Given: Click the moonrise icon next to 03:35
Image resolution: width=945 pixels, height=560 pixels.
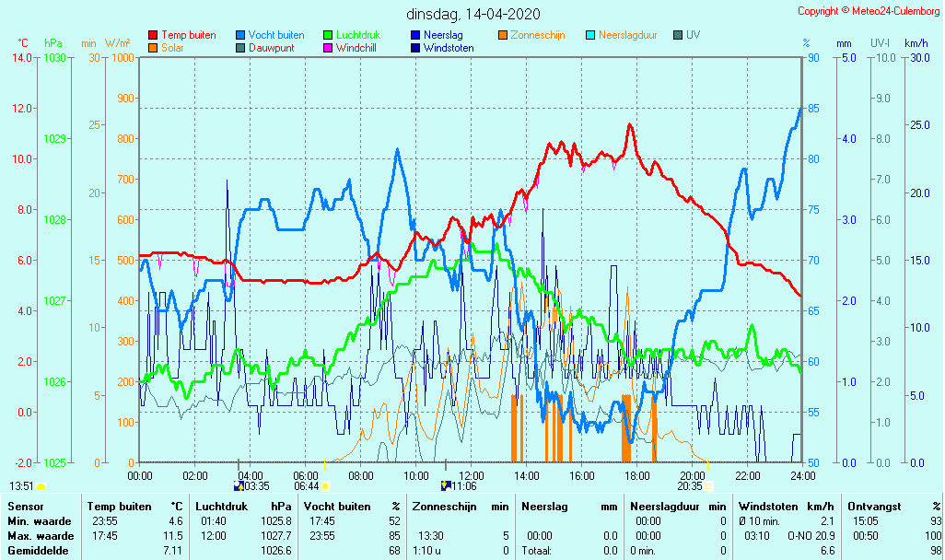Looking at the screenshot, I should pyautogui.click(x=239, y=485).
